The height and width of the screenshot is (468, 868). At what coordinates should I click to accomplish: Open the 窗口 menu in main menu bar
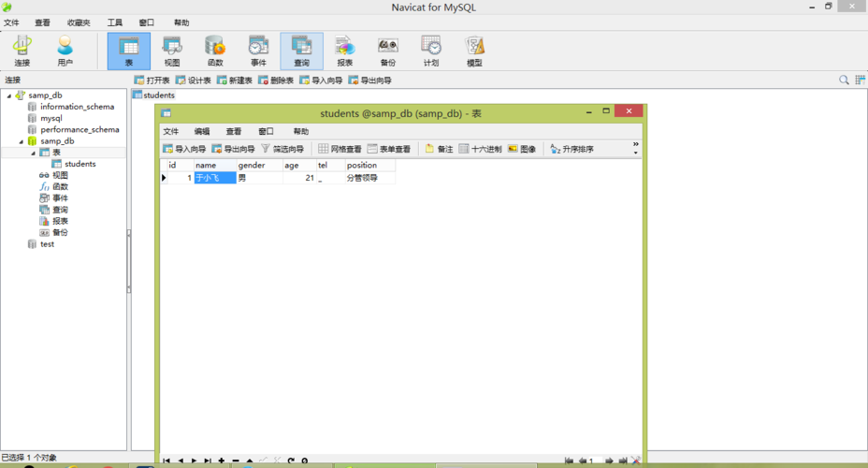click(x=147, y=22)
